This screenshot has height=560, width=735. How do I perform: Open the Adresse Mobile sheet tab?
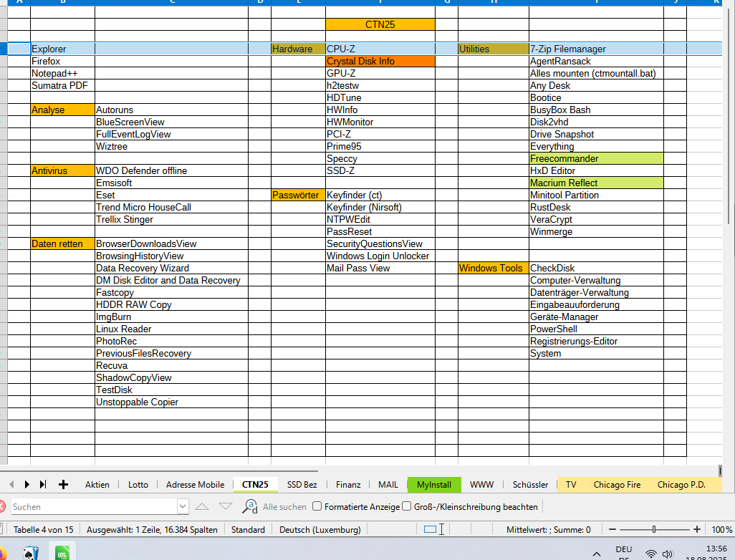(x=195, y=485)
